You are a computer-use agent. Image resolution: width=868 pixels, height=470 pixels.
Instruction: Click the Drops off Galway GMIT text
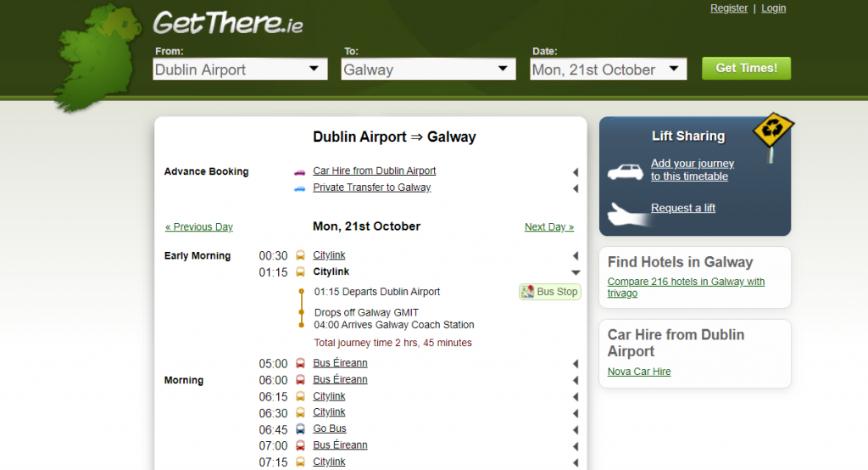[x=366, y=312]
